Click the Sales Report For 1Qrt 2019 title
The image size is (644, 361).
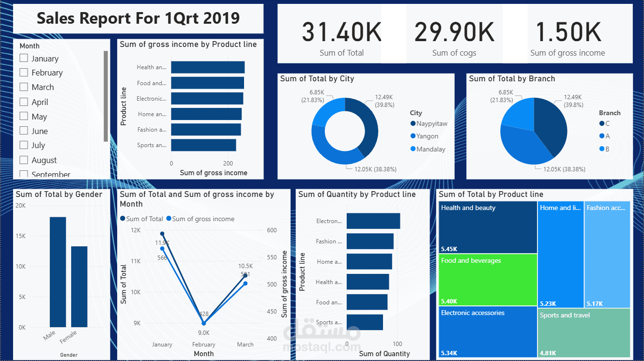click(x=138, y=18)
